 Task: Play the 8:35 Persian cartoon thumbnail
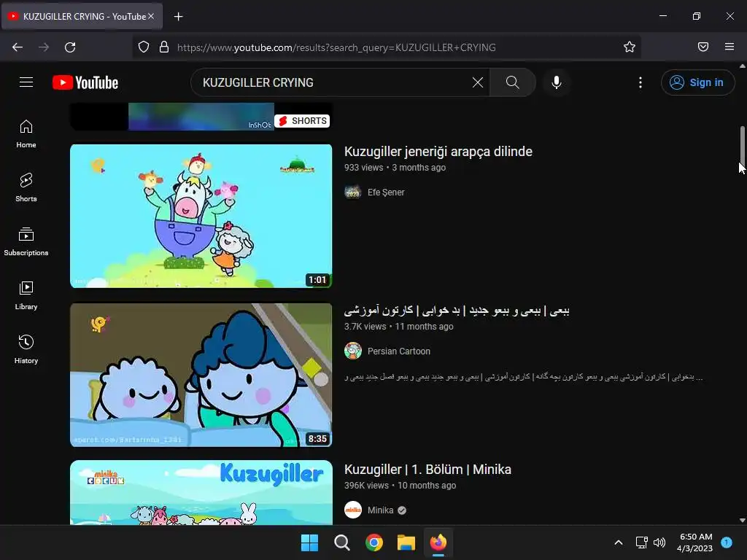pos(201,375)
